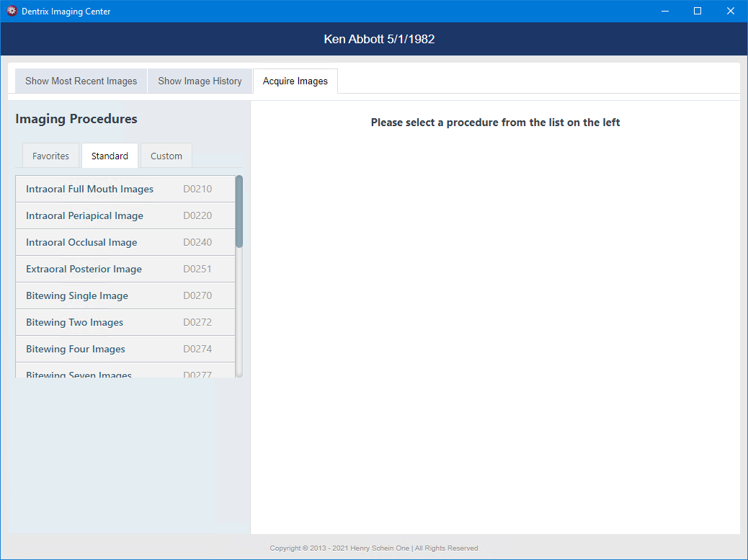This screenshot has width=748, height=560.
Task: Minimize the Dentrix Imaging Center window
Action: tap(664, 12)
